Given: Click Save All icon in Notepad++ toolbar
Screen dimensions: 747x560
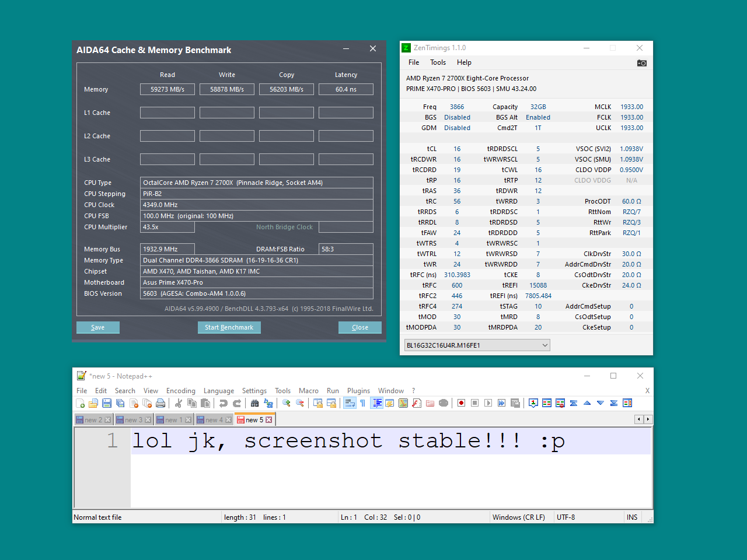Looking at the screenshot, I should tap(120, 403).
